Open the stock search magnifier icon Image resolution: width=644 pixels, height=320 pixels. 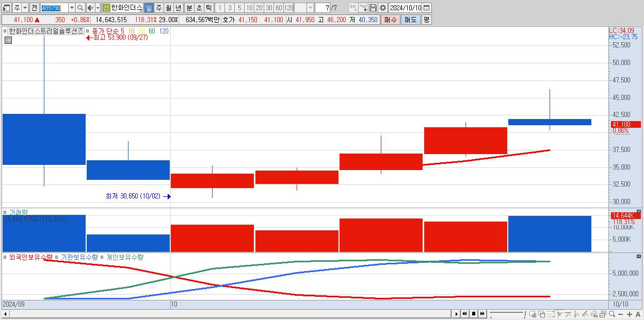coord(80,8)
